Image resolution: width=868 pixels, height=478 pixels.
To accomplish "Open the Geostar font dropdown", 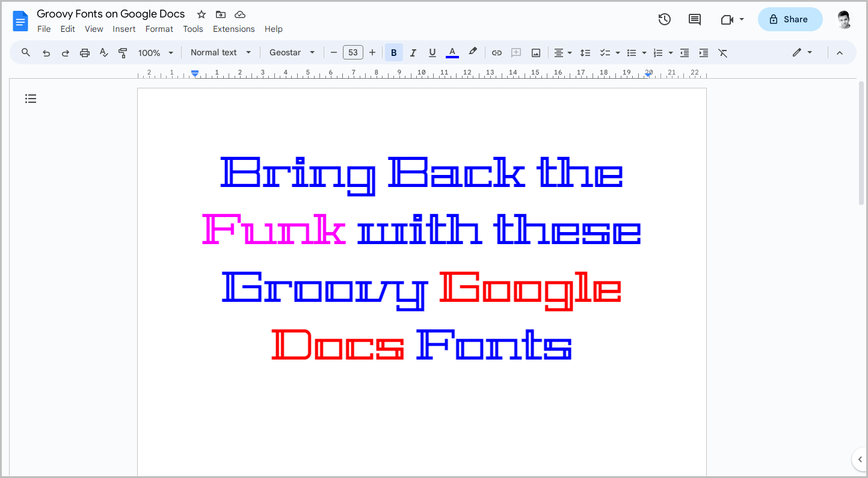I will (292, 52).
